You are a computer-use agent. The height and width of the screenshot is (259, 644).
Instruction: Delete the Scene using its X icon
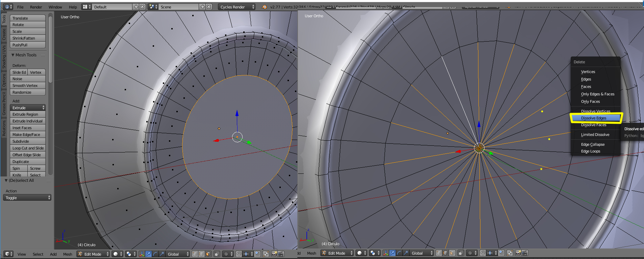click(x=209, y=7)
